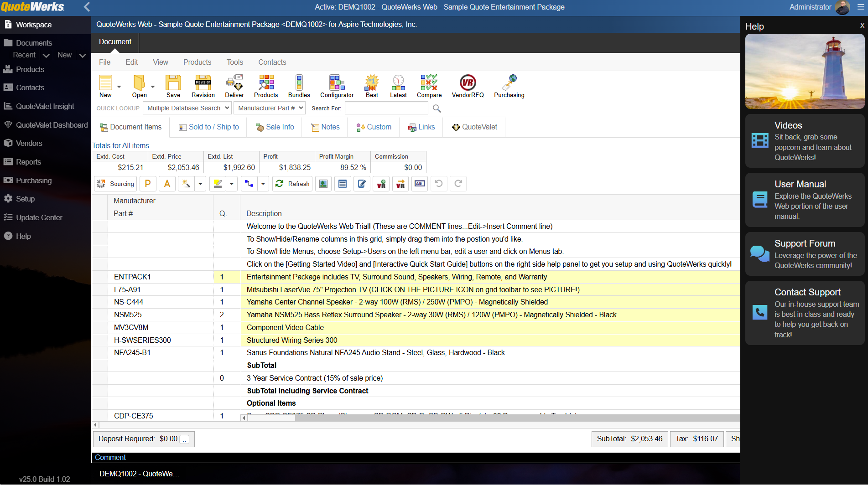Click the Best price icon
868x485 pixels.
[372, 86]
